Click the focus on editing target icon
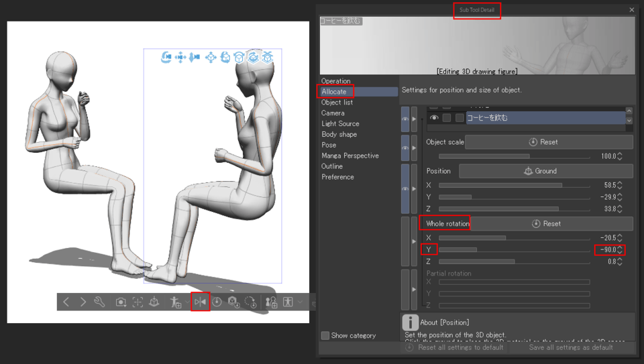Image resolution: width=644 pixels, height=364 pixels. coord(138,302)
